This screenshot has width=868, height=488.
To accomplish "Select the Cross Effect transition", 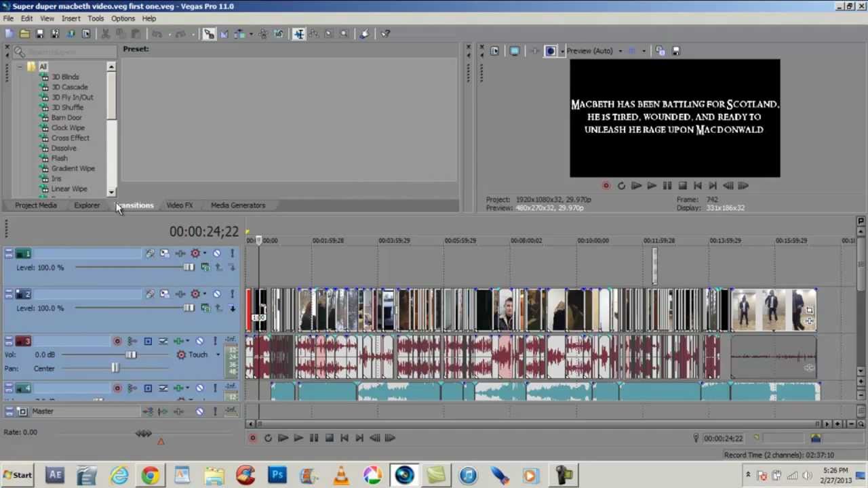I will 70,138.
